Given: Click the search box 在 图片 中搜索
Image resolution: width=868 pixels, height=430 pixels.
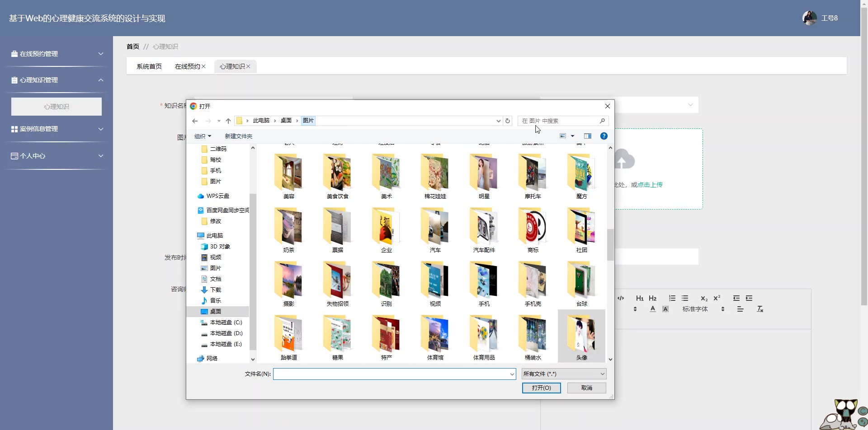Looking at the screenshot, I should (x=563, y=121).
